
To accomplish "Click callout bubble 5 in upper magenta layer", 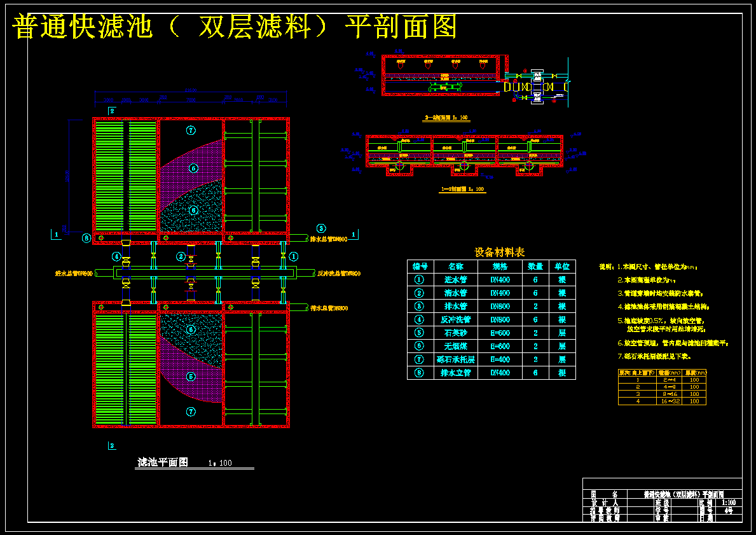I will tap(193, 169).
